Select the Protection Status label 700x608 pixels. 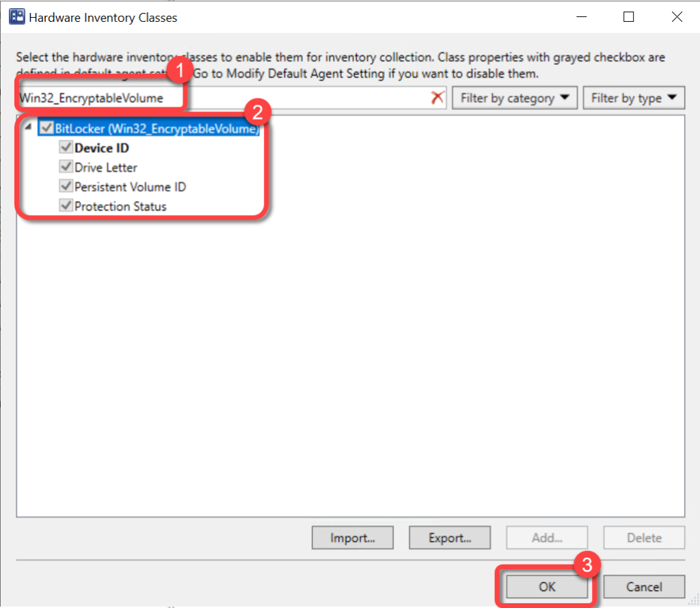pos(120,206)
